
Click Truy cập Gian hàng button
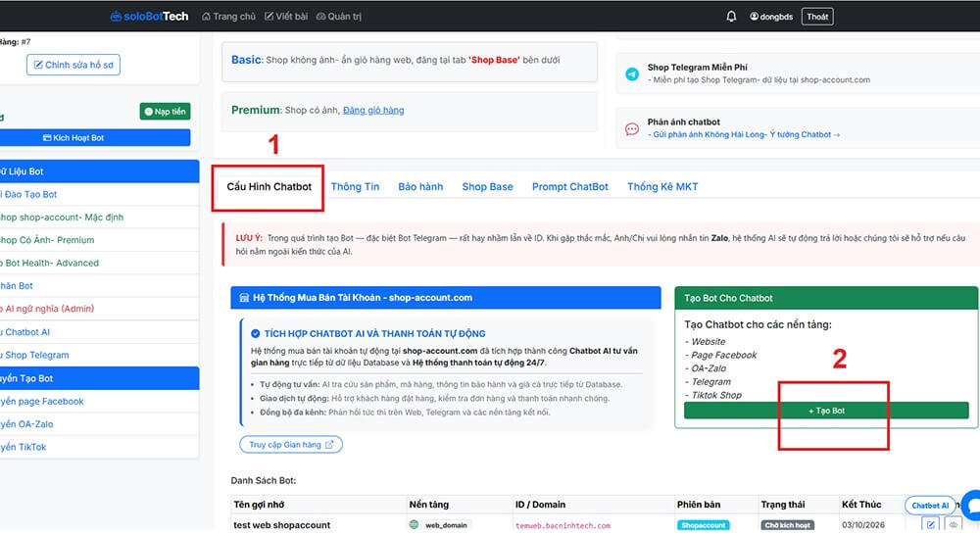[291, 445]
